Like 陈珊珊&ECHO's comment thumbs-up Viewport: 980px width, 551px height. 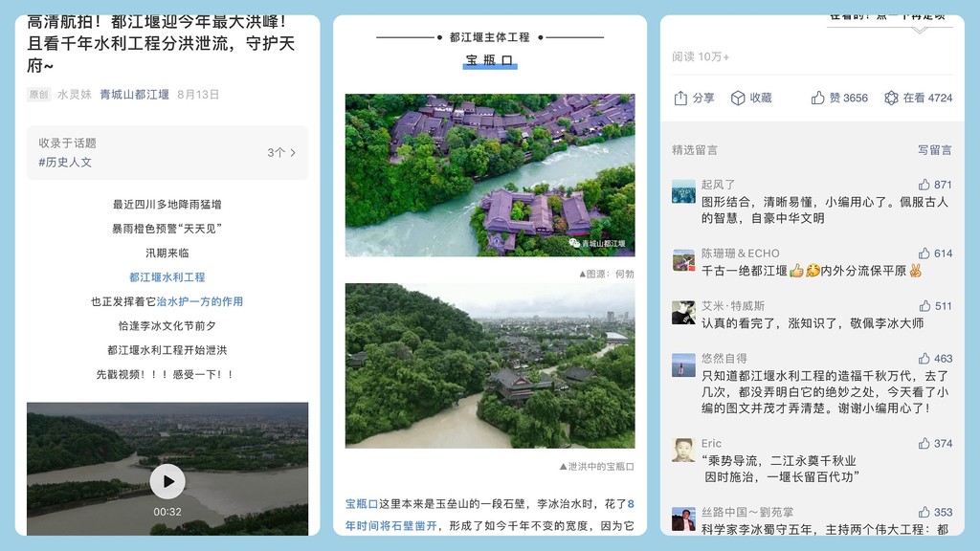pyautogui.click(x=924, y=253)
